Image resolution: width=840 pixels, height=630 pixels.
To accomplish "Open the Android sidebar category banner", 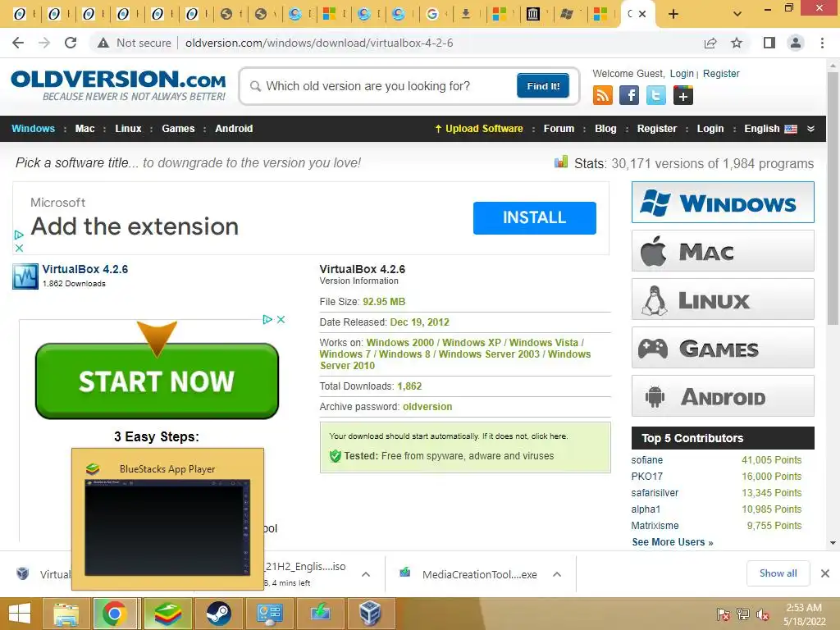I will pyautogui.click(x=723, y=396).
